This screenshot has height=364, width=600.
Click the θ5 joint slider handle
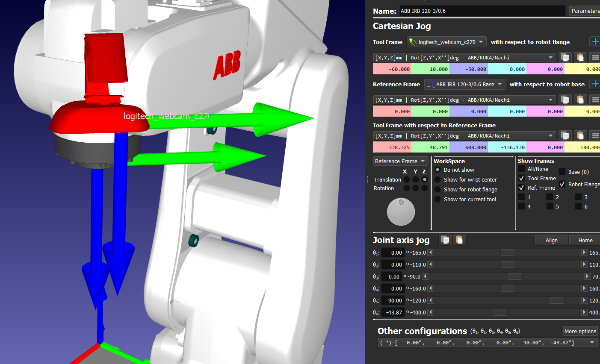click(557, 301)
